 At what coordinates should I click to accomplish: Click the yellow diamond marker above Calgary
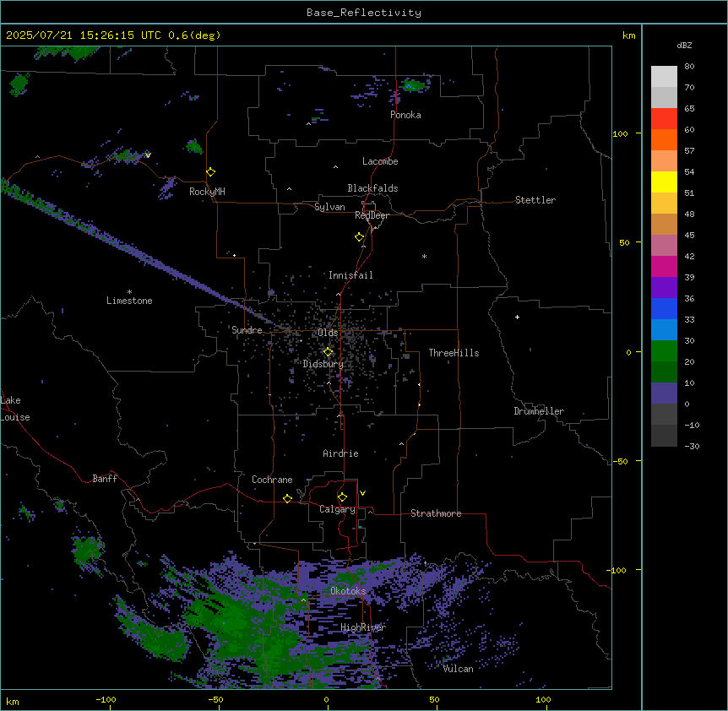click(x=342, y=497)
